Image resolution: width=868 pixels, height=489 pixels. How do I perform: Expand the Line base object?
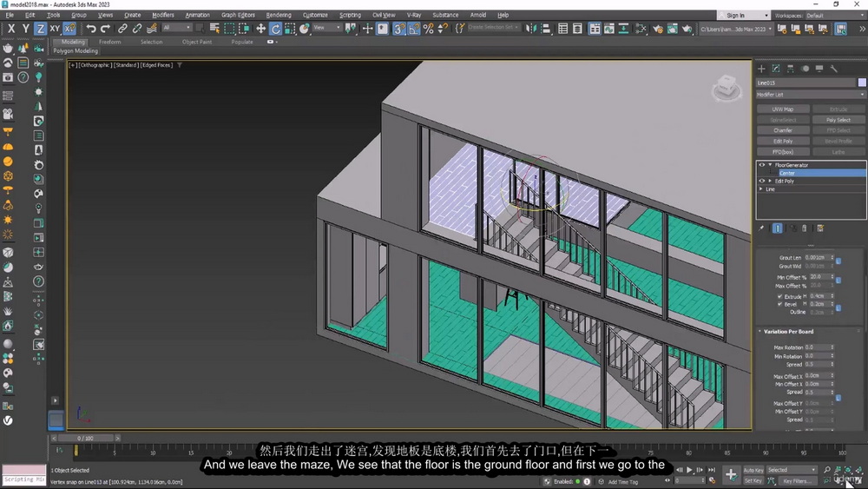pos(762,189)
